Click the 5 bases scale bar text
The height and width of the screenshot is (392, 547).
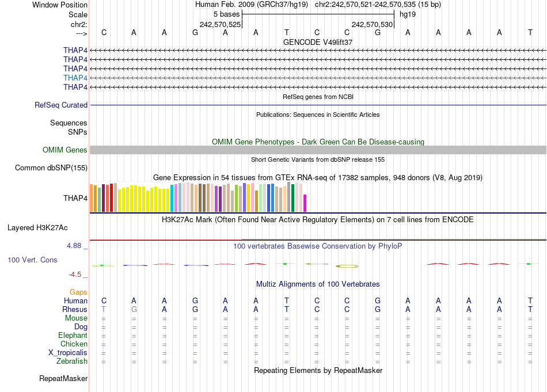coord(226,14)
